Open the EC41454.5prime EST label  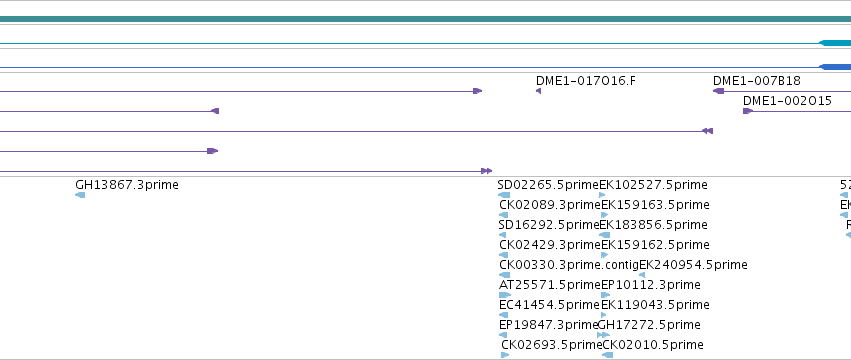tap(549, 305)
